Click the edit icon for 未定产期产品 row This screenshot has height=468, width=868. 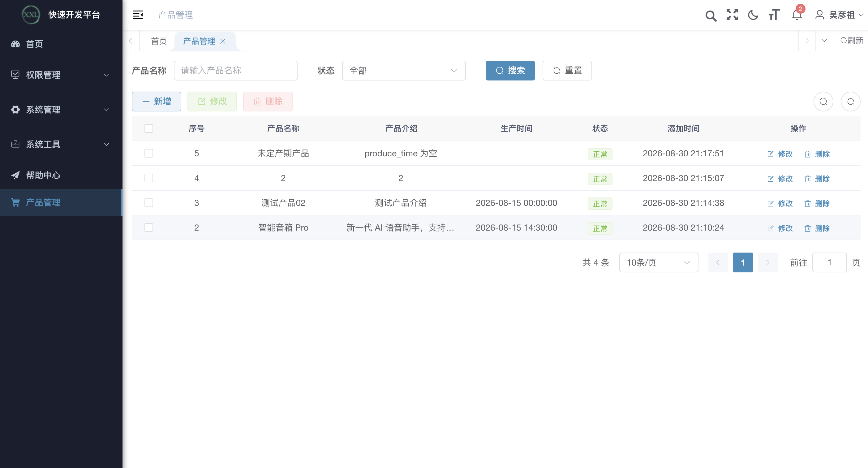tap(770, 154)
